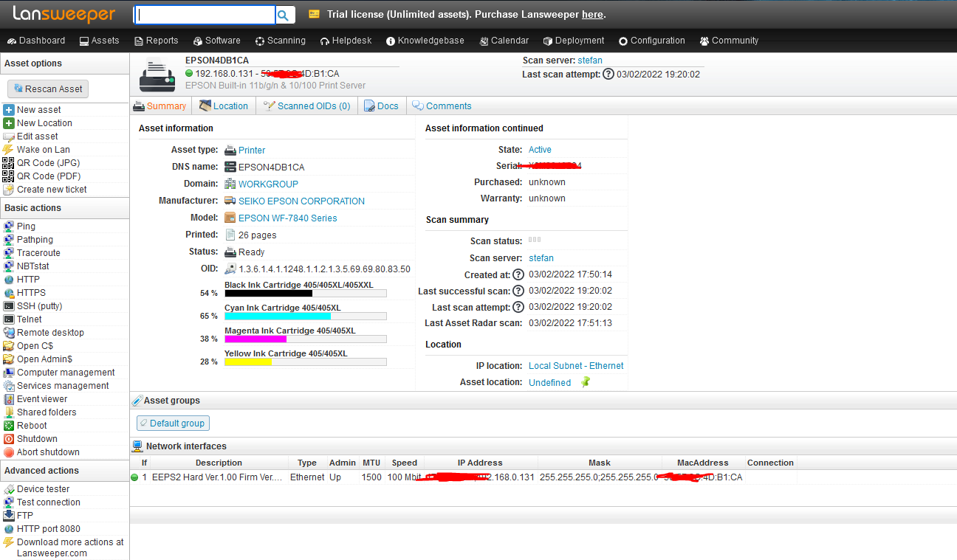The image size is (957, 560).
Task: Follow the purchase 'here' license link
Action: click(592, 15)
